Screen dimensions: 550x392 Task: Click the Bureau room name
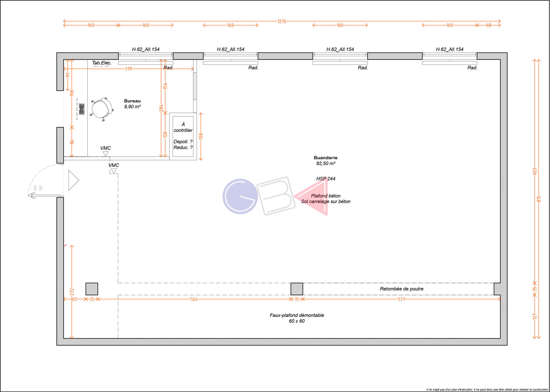[x=132, y=101]
